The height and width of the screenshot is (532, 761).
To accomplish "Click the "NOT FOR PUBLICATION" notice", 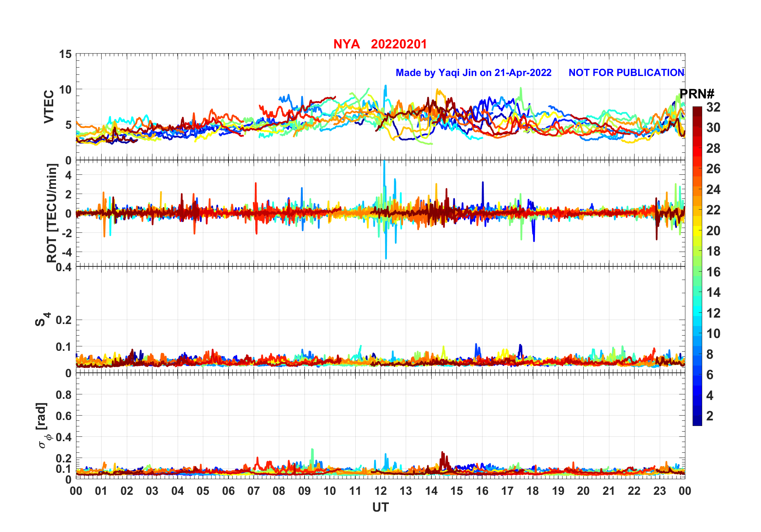I will click(627, 73).
